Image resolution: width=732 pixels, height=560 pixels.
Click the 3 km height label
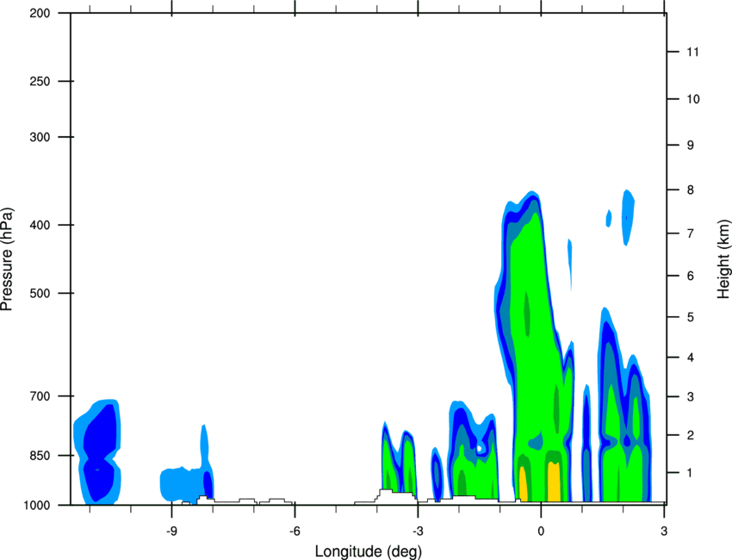coord(691,396)
